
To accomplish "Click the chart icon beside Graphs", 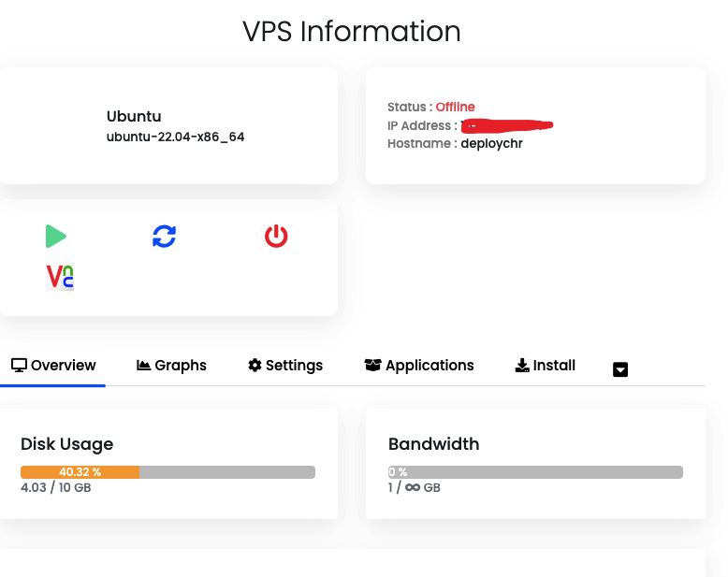I will coord(144,366).
